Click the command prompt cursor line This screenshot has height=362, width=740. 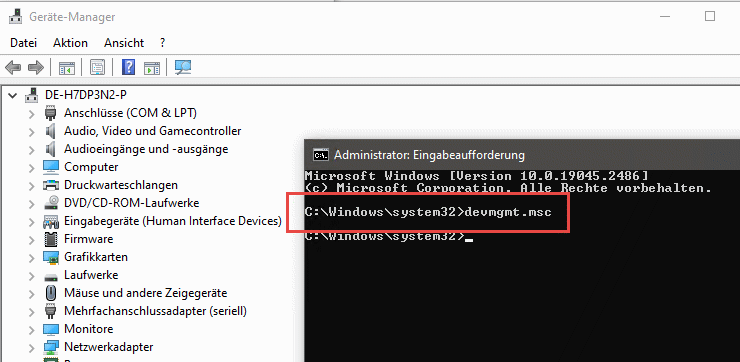tap(388, 236)
